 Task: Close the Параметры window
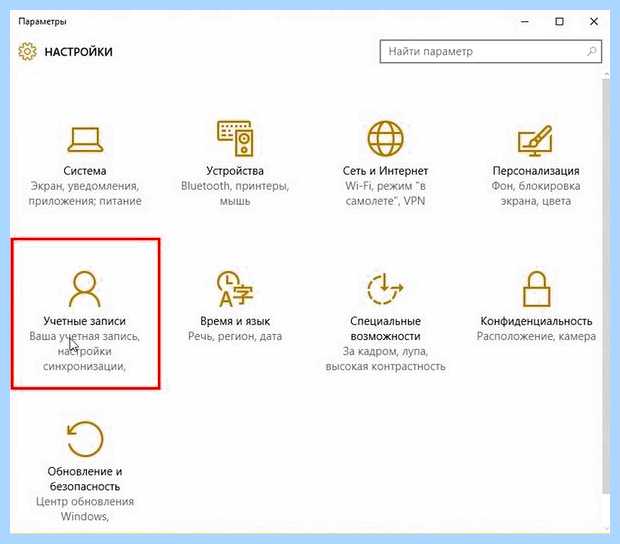click(x=594, y=21)
